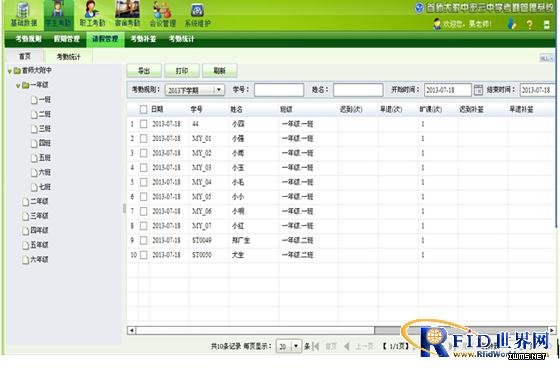Sort by the 日期 column header
The width and height of the screenshot is (560, 368).
157,109
